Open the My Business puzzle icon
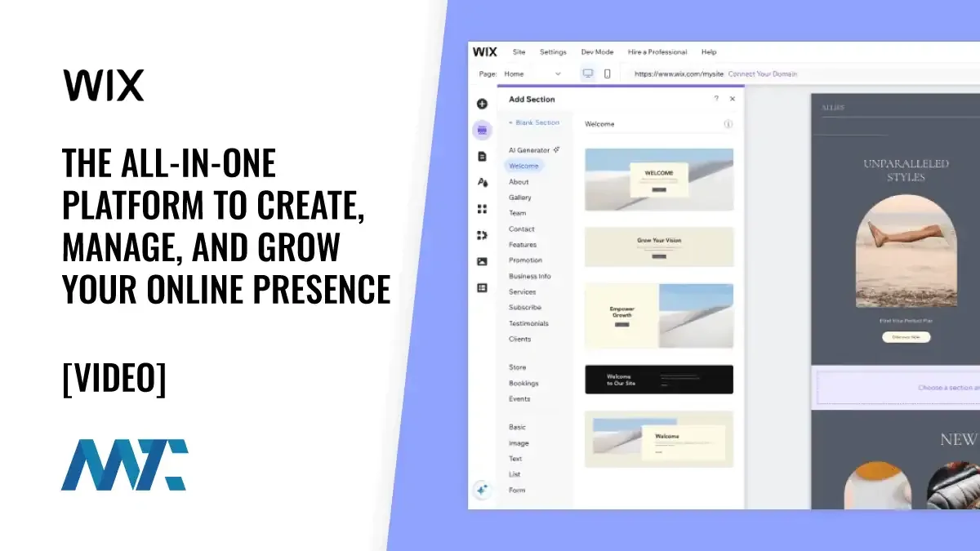Screen dimensions: 980x551 coord(482,235)
